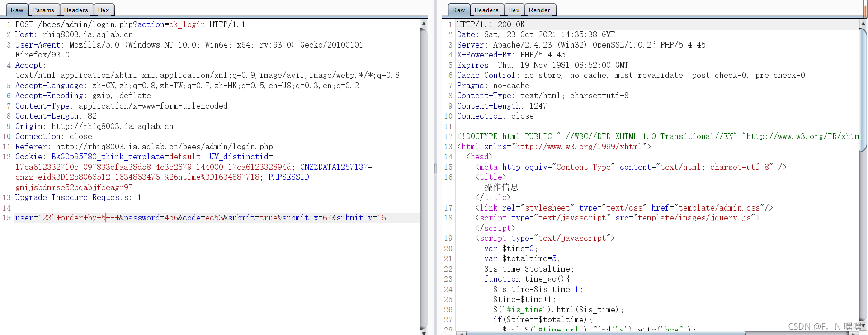Click the user=123' order by payload
Viewport: 868px width, 335px height.
coord(67,218)
